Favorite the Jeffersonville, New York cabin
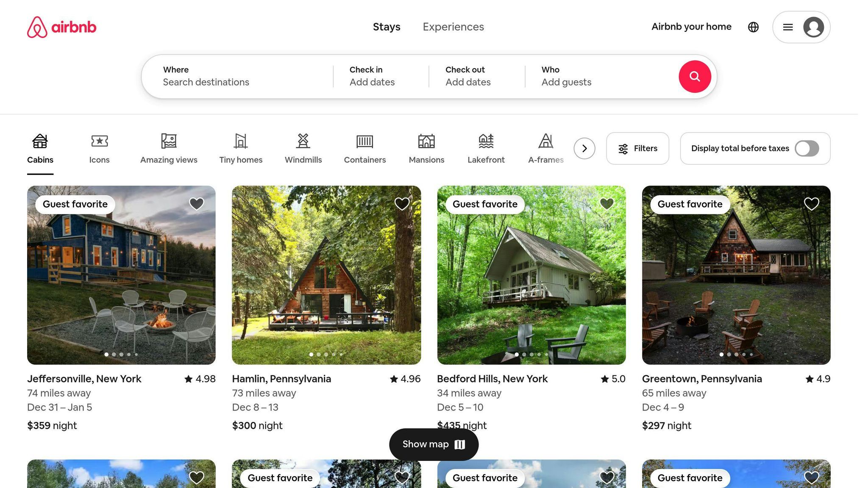 pos(197,203)
